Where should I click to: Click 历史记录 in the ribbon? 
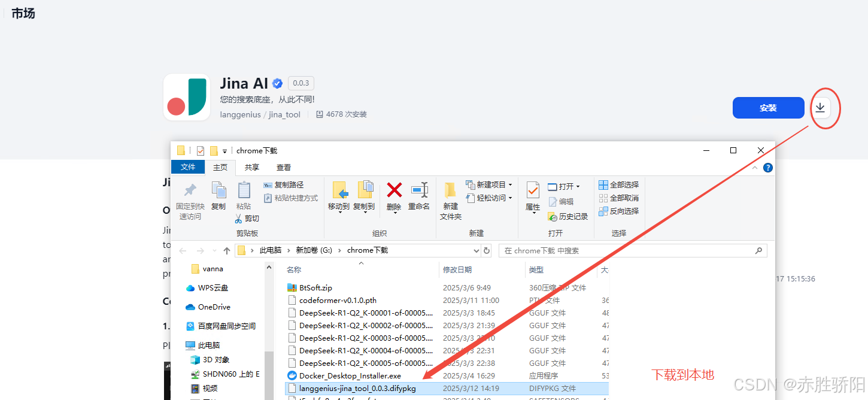click(567, 216)
